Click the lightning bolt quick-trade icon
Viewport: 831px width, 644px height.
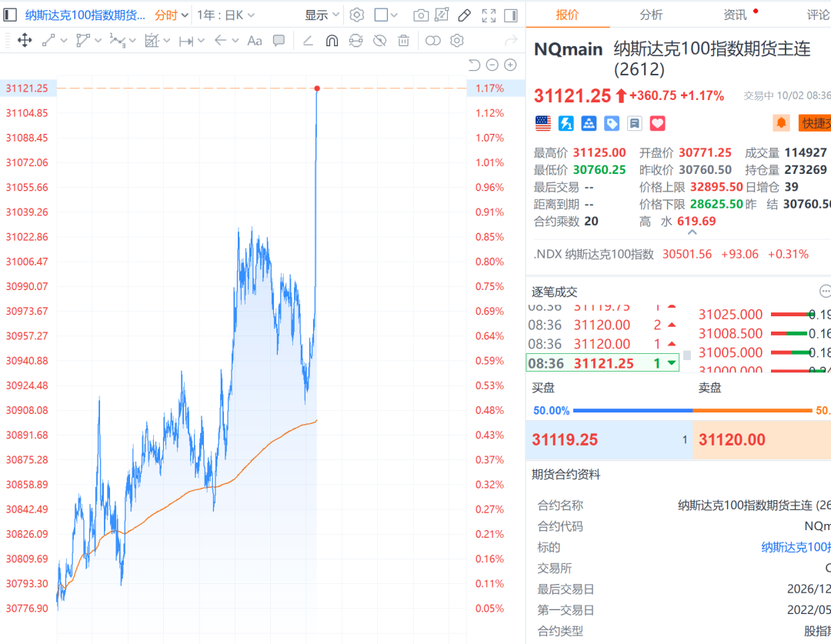click(x=566, y=124)
